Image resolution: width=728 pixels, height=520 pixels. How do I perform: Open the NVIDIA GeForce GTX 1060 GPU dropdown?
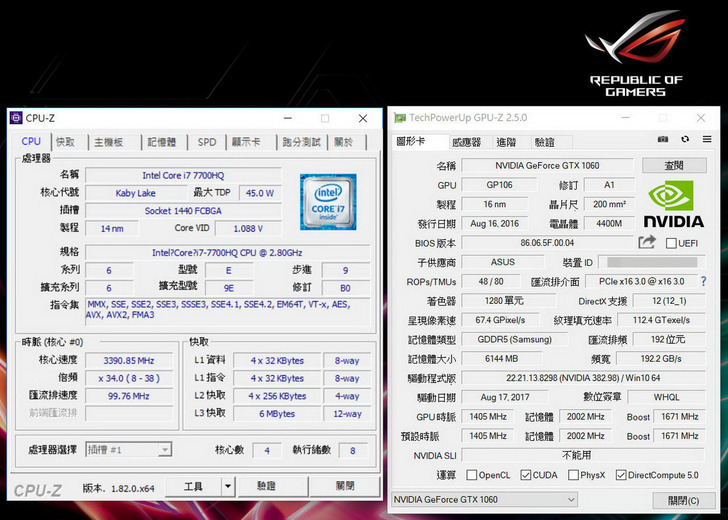[x=485, y=499]
